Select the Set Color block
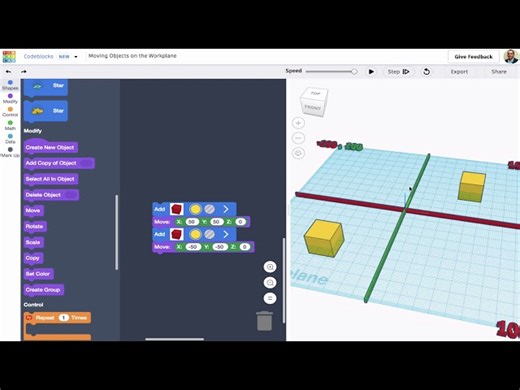520x390 pixels. tap(38, 274)
